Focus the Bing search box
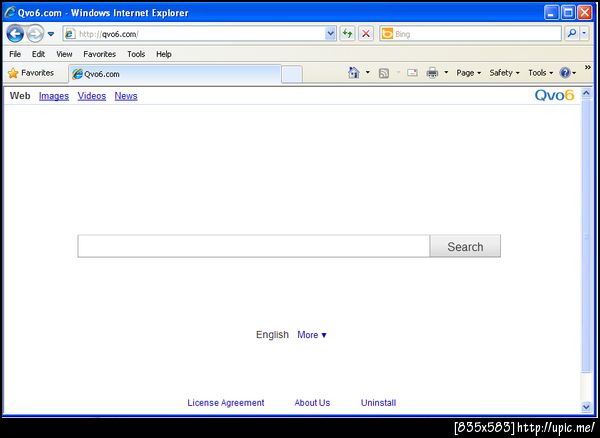 pos(470,34)
